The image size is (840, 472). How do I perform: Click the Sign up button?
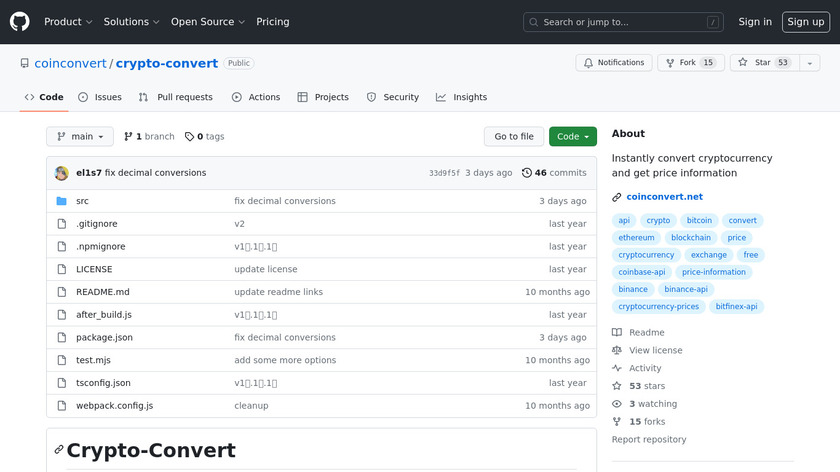coord(805,22)
